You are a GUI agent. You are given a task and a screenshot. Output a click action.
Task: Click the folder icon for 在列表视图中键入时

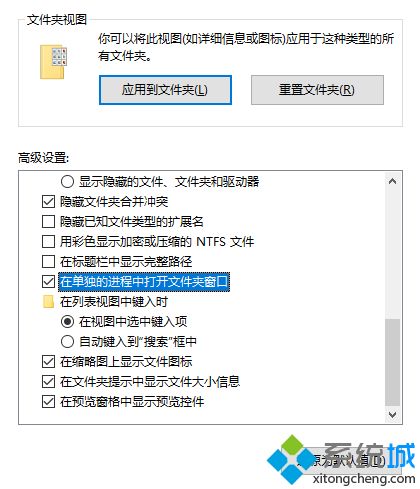[49, 302]
